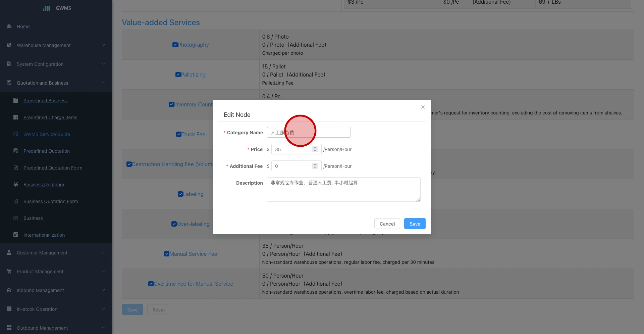This screenshot has width=644, height=334.
Task: Open Predefined Business page
Action: coord(46,101)
